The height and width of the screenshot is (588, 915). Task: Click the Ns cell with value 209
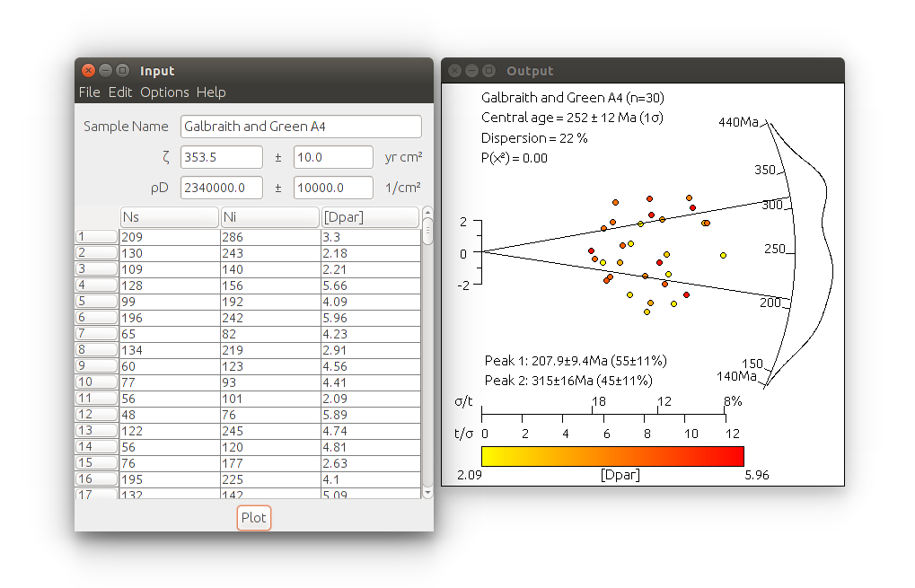point(169,237)
